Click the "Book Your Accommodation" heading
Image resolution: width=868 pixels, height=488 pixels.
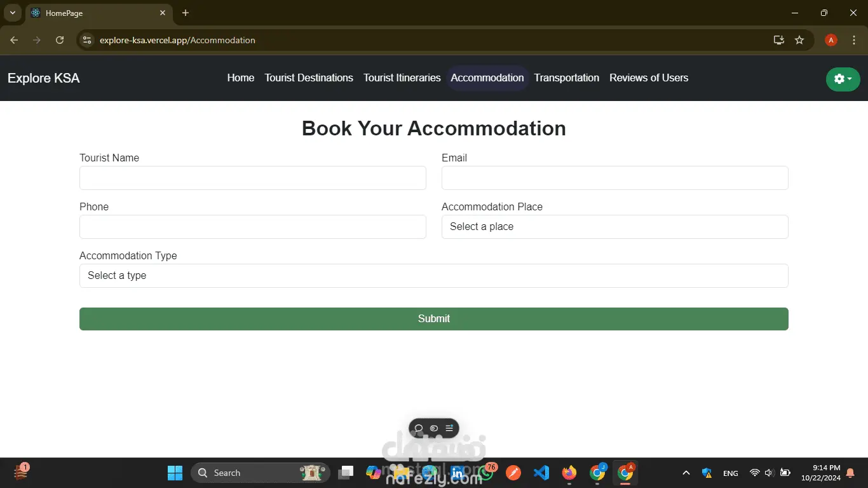click(x=434, y=128)
